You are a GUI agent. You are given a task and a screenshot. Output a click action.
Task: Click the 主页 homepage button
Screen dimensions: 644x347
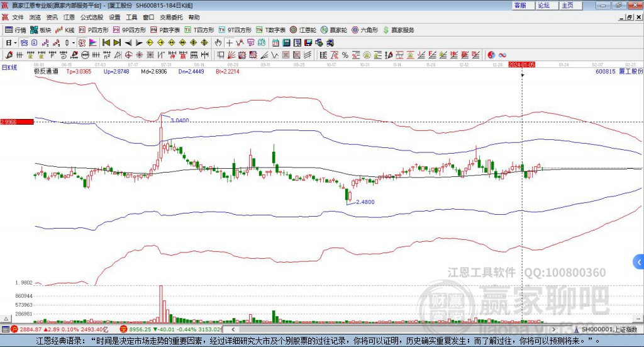tap(571, 5)
